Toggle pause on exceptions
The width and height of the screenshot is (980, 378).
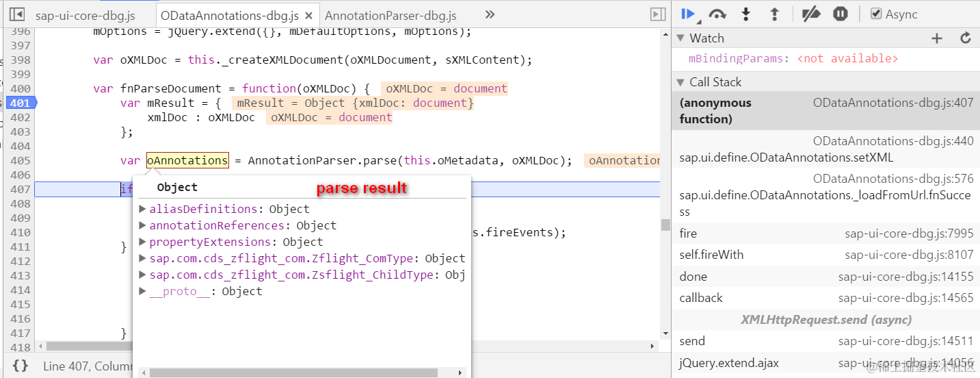click(840, 14)
